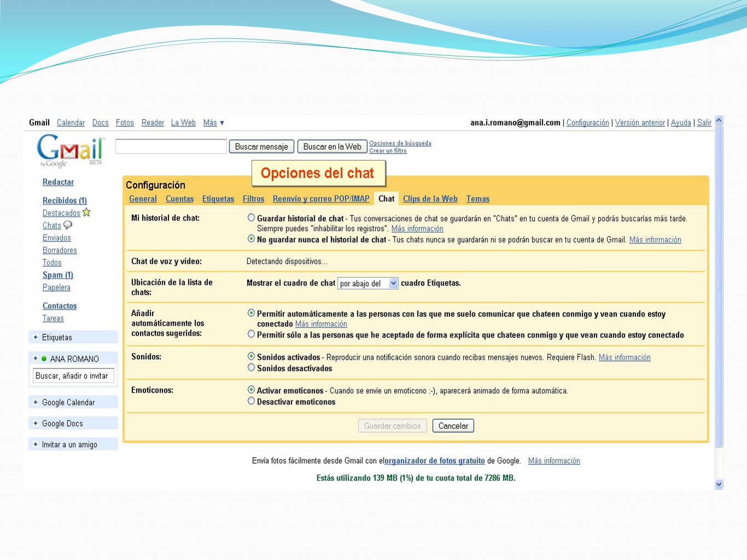Screen dimensions: 747x560
Task: Open Reenvío y correo POP/IMAP tab
Action: pyautogui.click(x=321, y=199)
